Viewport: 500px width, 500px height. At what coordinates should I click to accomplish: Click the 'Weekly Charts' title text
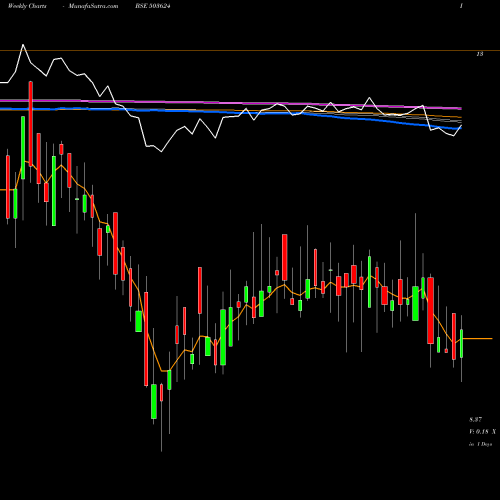pos(27,6)
